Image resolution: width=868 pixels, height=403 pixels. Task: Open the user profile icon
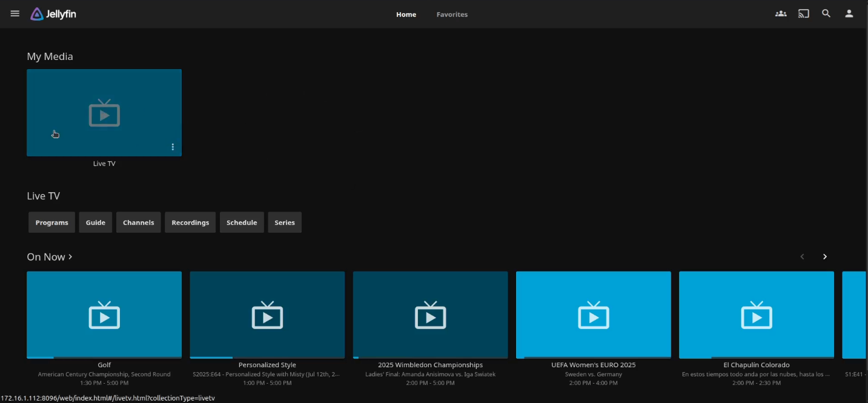(x=849, y=13)
